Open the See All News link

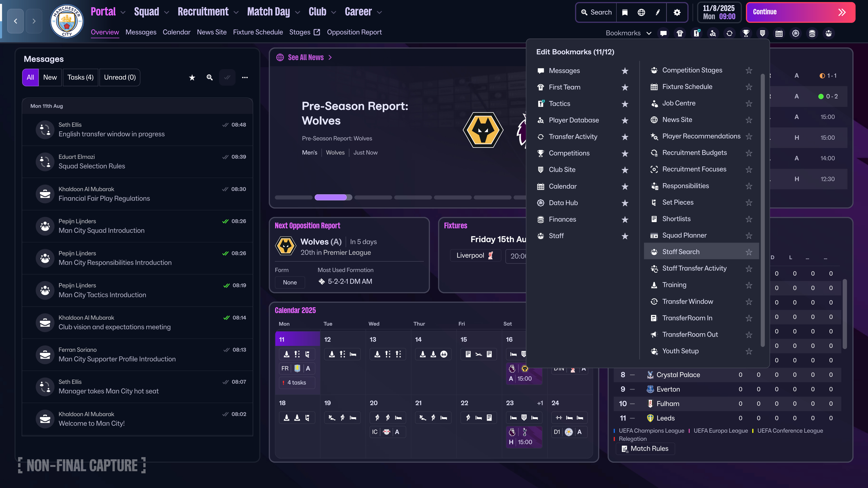(x=306, y=58)
